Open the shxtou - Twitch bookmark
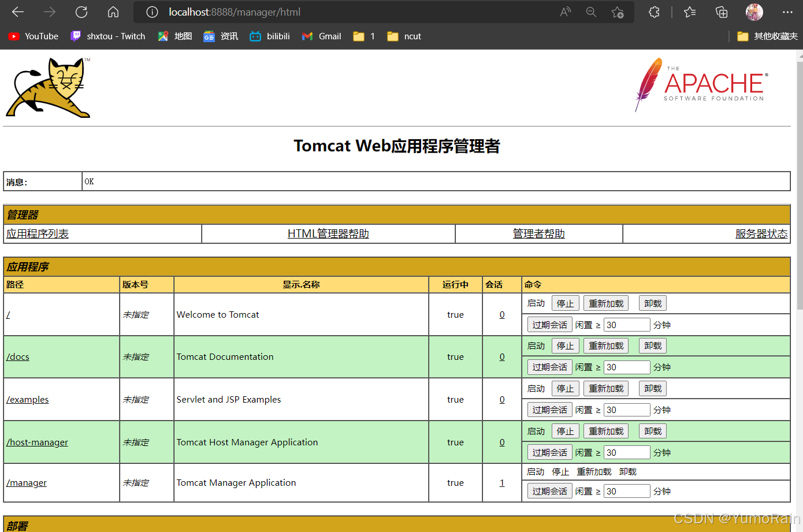This screenshot has width=803, height=532. [x=108, y=36]
